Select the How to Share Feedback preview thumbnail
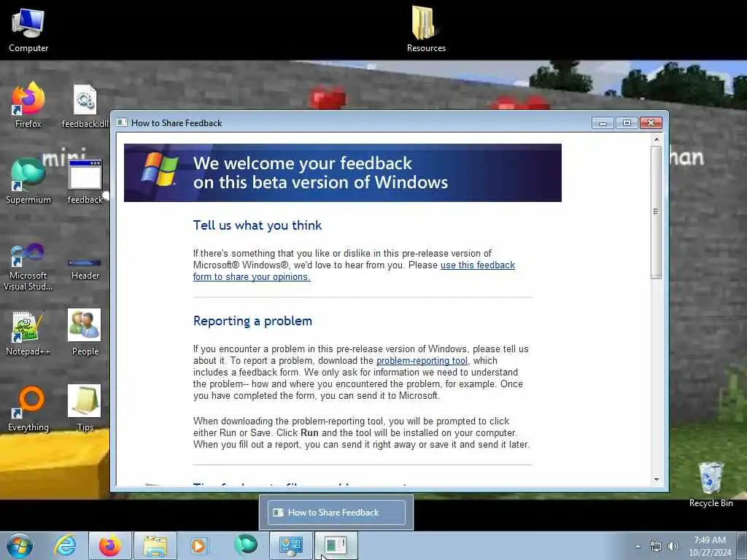Viewport: 747px width, 560px height. 336,513
